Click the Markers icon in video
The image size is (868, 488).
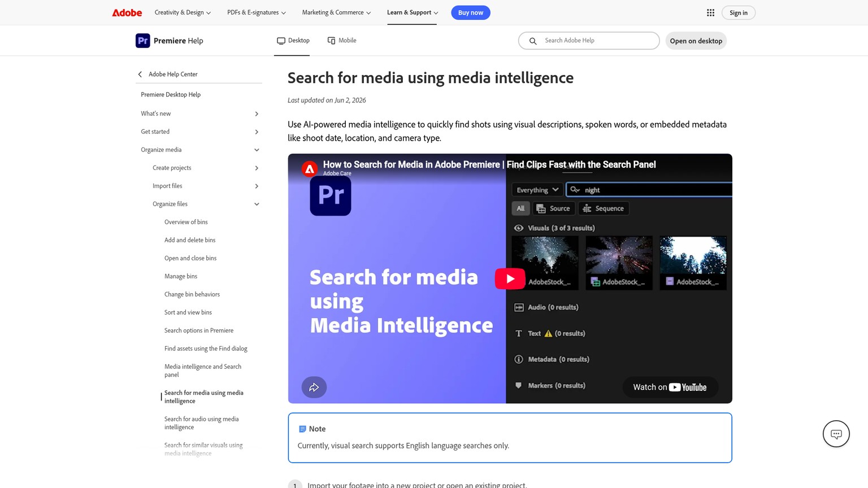(518, 385)
